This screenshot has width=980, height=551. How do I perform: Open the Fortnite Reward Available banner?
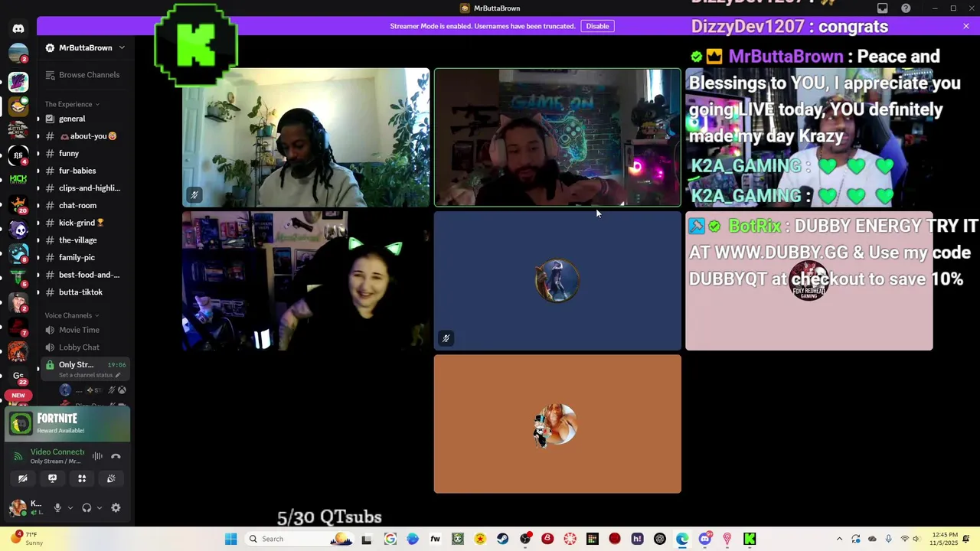click(x=68, y=424)
